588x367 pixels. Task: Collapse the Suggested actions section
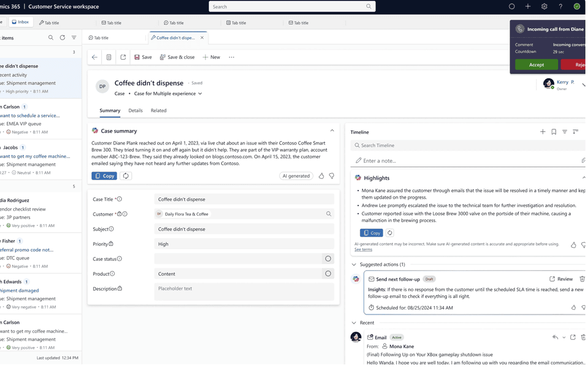tap(354, 264)
